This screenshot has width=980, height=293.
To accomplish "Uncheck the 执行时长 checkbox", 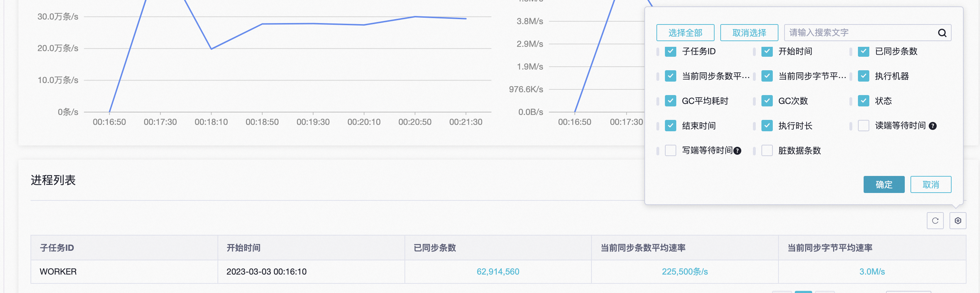I will click(x=767, y=126).
